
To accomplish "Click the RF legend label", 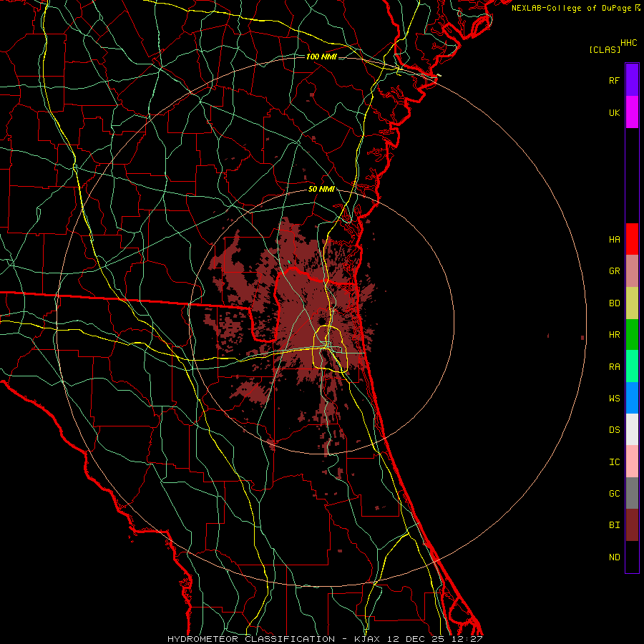I will (x=615, y=80).
